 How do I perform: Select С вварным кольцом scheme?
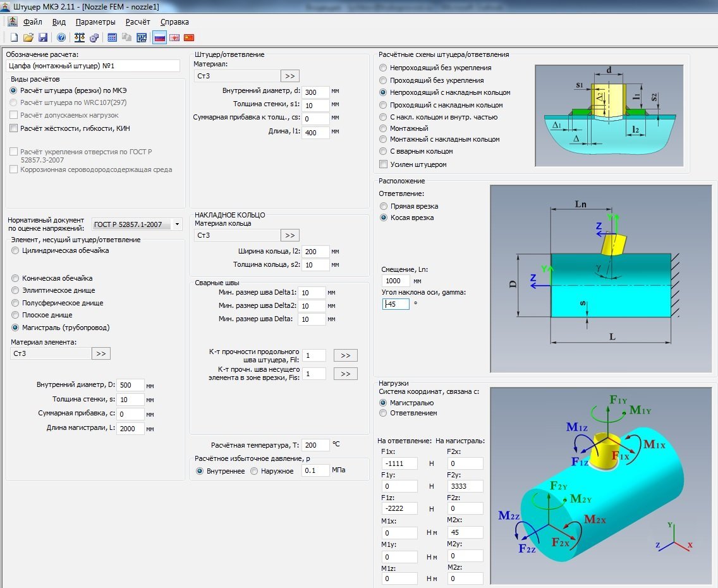tap(417, 151)
